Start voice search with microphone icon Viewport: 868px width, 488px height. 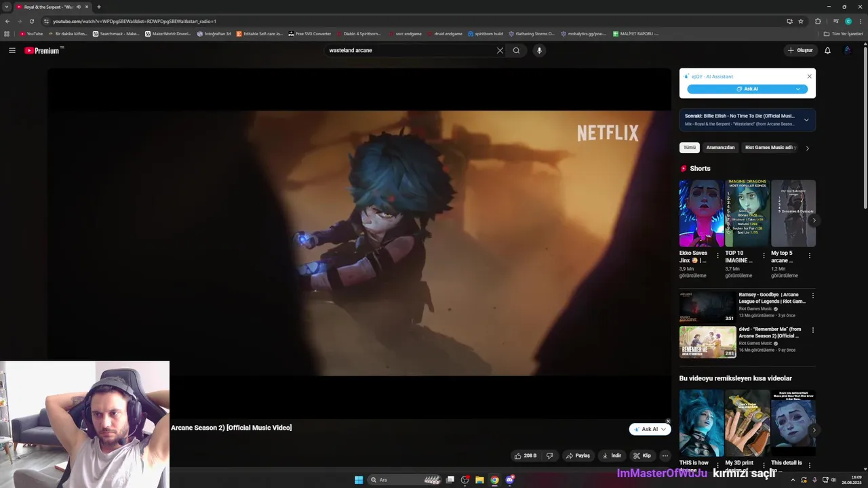coord(539,50)
